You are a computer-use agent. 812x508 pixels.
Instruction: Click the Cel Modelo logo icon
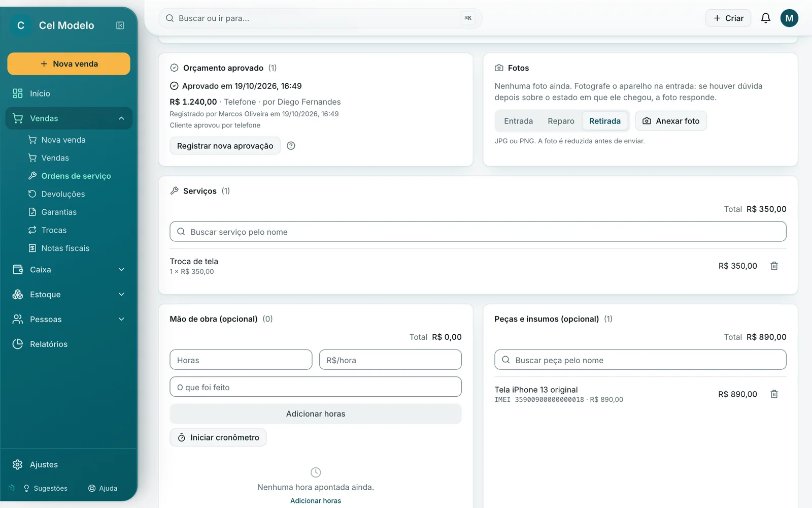point(21,25)
